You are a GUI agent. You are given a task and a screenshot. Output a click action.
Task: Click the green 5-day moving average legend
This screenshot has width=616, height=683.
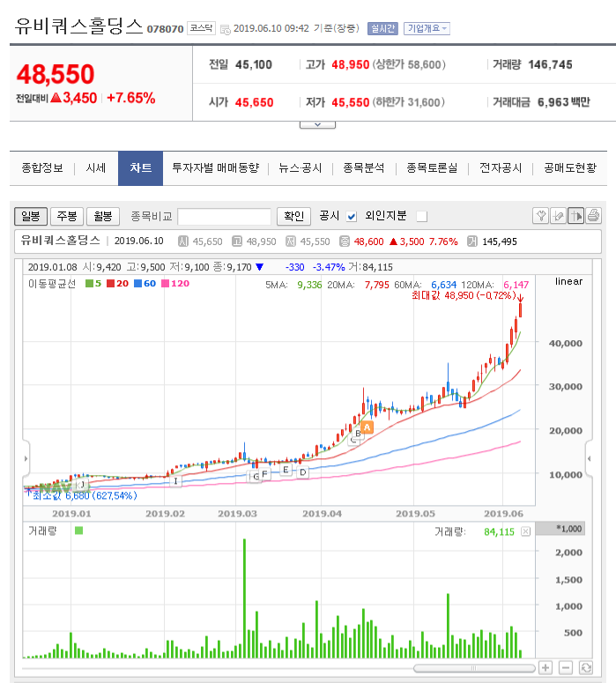coord(93,284)
